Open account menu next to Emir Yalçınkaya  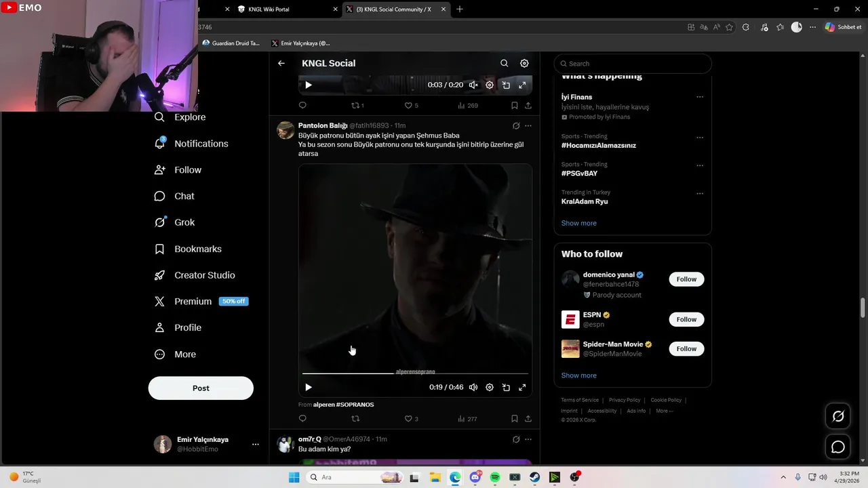(x=256, y=445)
